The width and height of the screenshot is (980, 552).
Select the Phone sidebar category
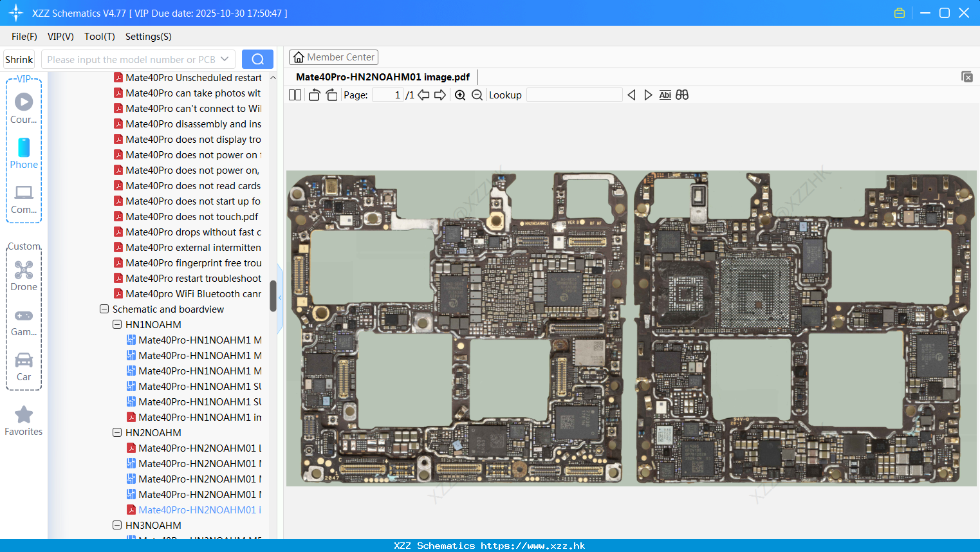[24, 153]
